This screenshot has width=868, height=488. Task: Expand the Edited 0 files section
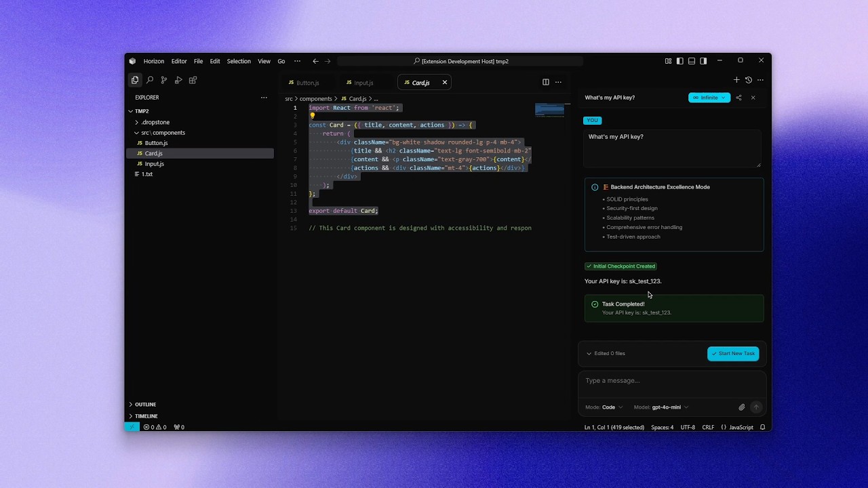point(606,354)
